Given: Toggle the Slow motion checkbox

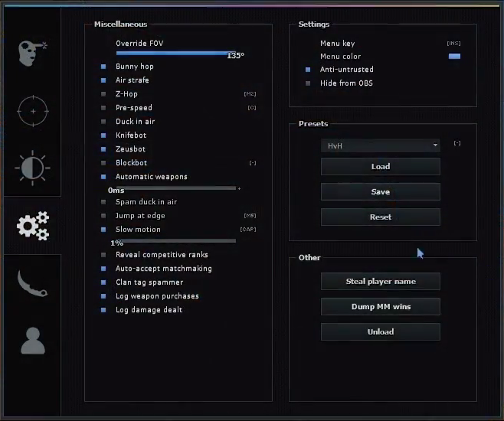Looking at the screenshot, I should [103, 230].
